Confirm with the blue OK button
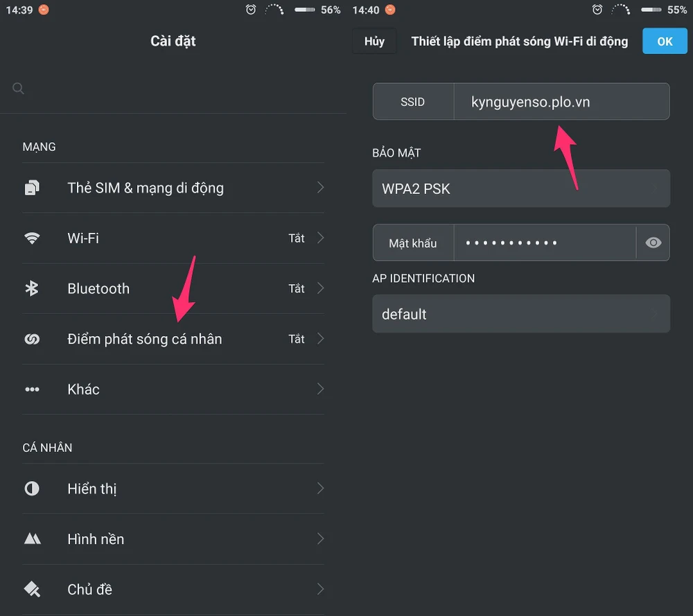The height and width of the screenshot is (616, 693). 665,42
